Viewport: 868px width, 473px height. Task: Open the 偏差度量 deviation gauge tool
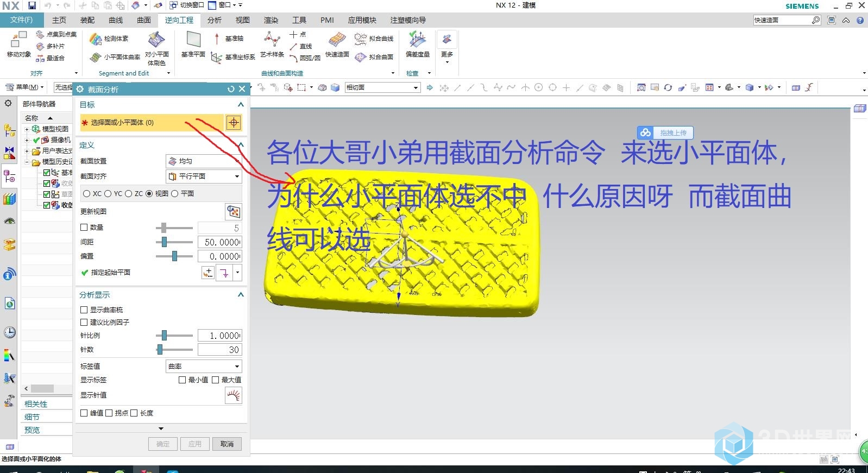pos(418,44)
